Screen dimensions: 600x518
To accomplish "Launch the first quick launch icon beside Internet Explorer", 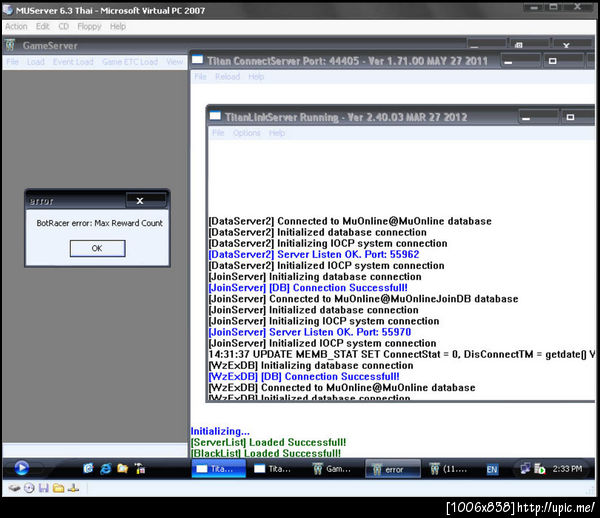I will (88, 468).
